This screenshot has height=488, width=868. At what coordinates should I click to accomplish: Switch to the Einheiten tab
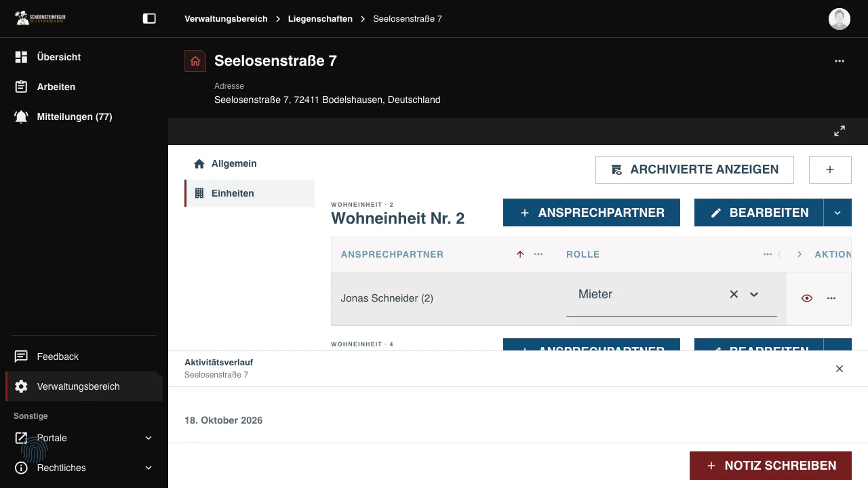point(250,193)
